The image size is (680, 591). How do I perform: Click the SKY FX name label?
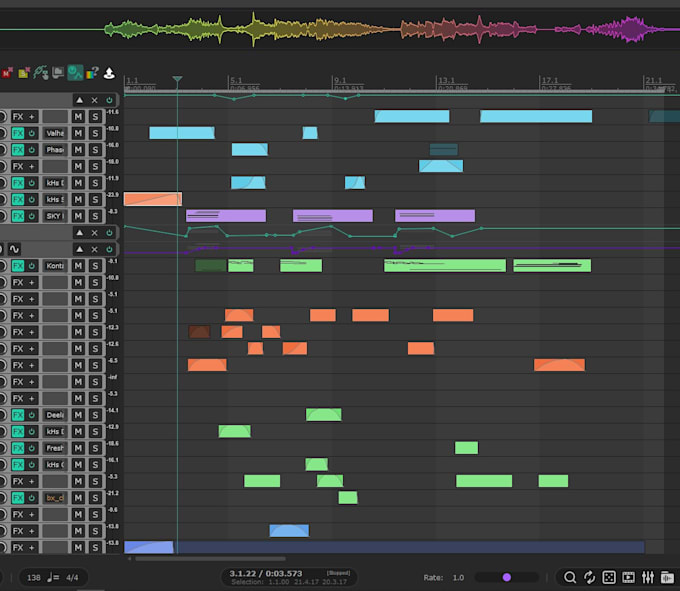coord(55,216)
